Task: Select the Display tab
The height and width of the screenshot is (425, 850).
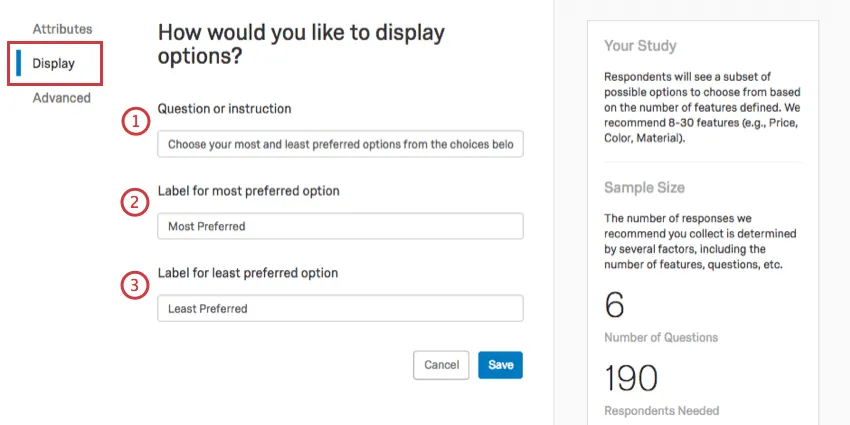Action: (x=53, y=64)
